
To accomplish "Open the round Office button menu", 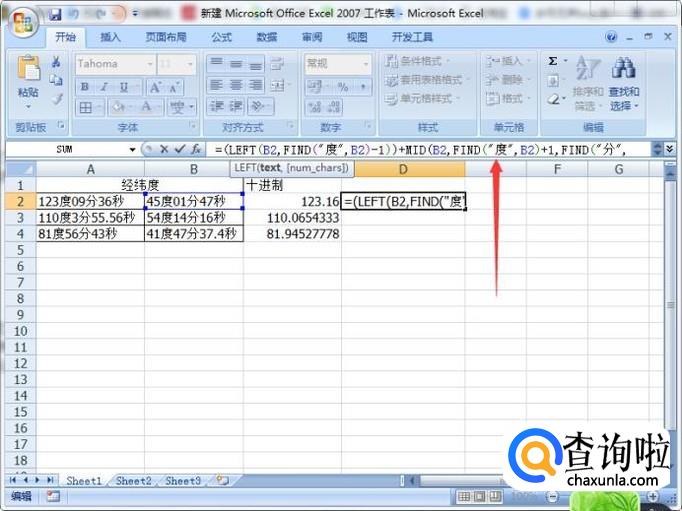I will click(x=23, y=22).
